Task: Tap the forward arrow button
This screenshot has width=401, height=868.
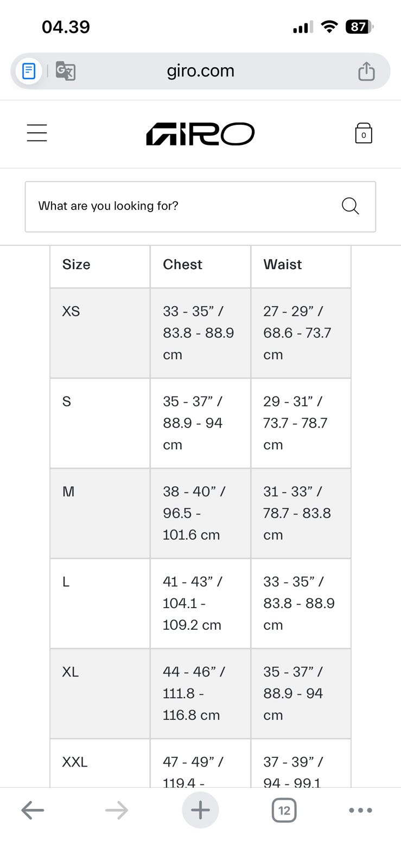Action: [x=117, y=810]
